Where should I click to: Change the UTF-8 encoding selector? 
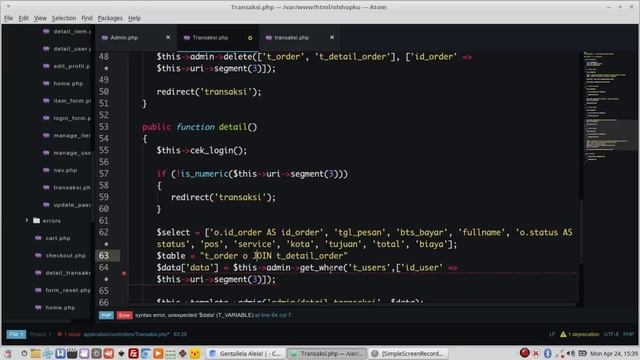[611, 334]
